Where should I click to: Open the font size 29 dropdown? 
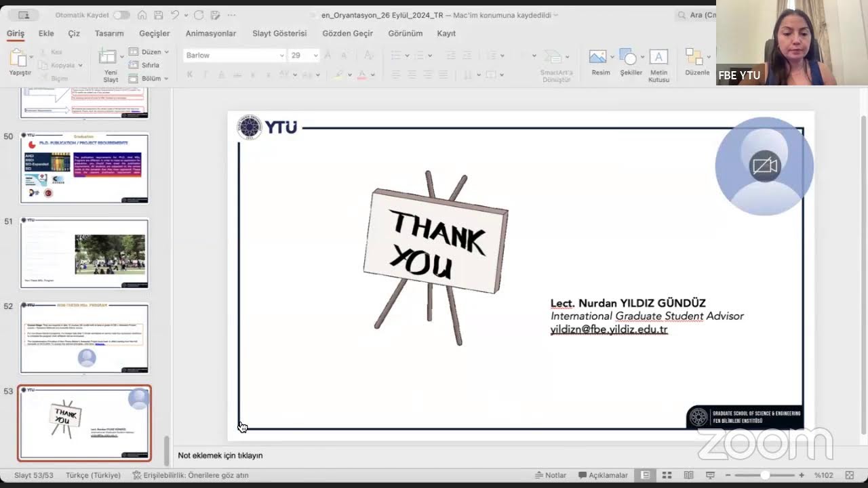(316, 56)
